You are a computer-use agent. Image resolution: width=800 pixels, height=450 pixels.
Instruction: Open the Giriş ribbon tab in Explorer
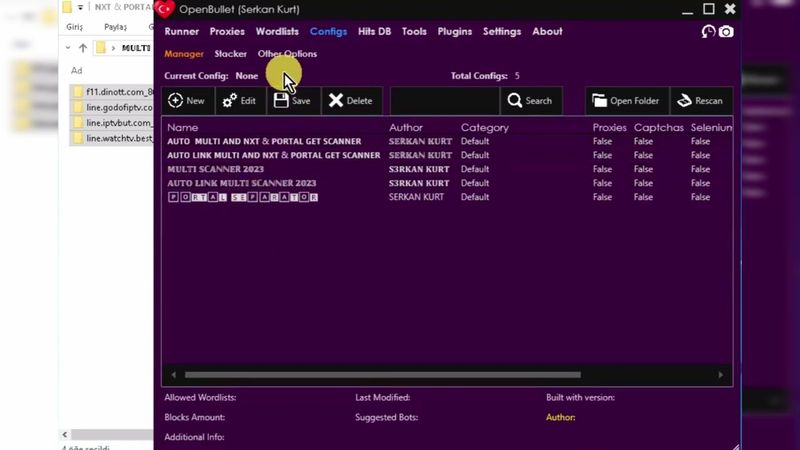pos(74,27)
